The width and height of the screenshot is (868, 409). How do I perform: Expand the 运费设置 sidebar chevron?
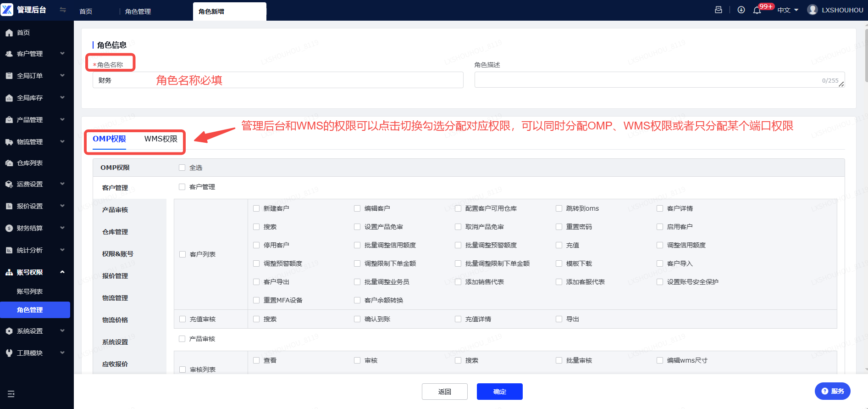(x=62, y=184)
